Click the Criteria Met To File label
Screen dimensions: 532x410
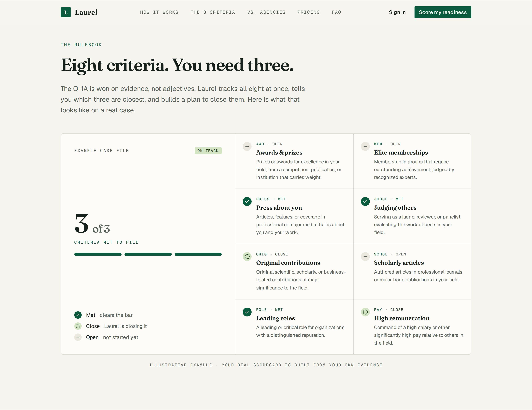tap(106, 242)
